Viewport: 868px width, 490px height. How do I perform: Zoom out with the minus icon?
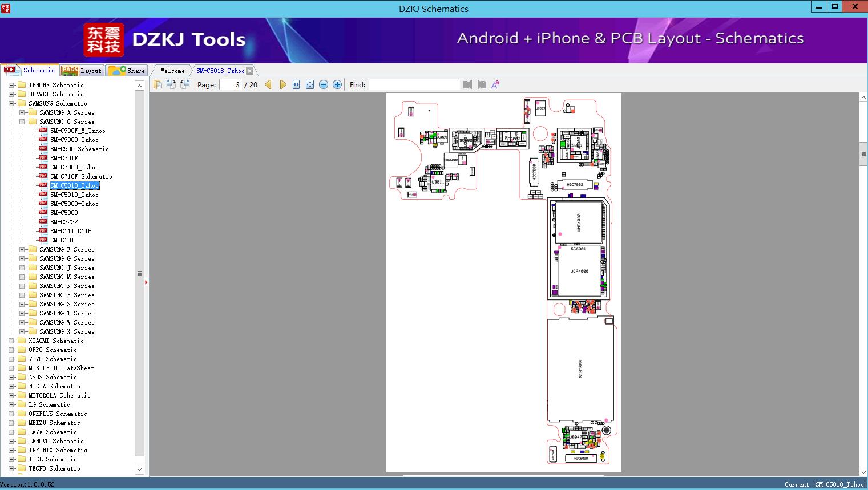(x=324, y=84)
